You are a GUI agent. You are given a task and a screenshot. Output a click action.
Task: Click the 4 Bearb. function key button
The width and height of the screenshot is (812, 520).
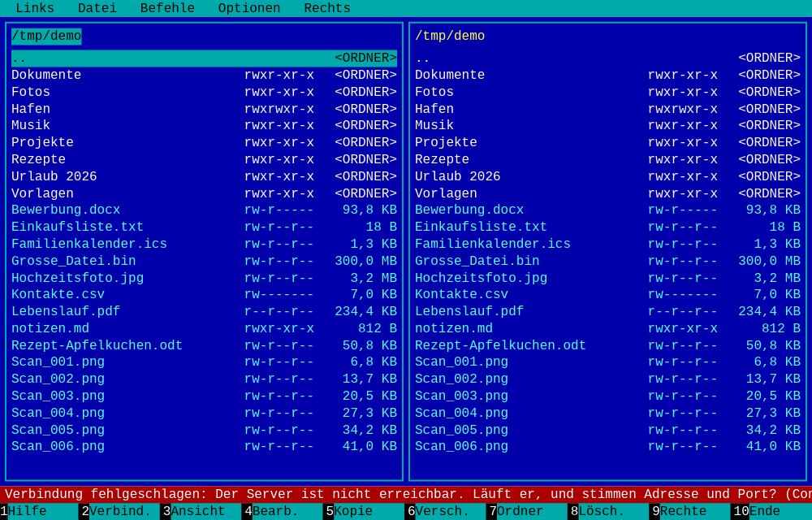(283, 511)
